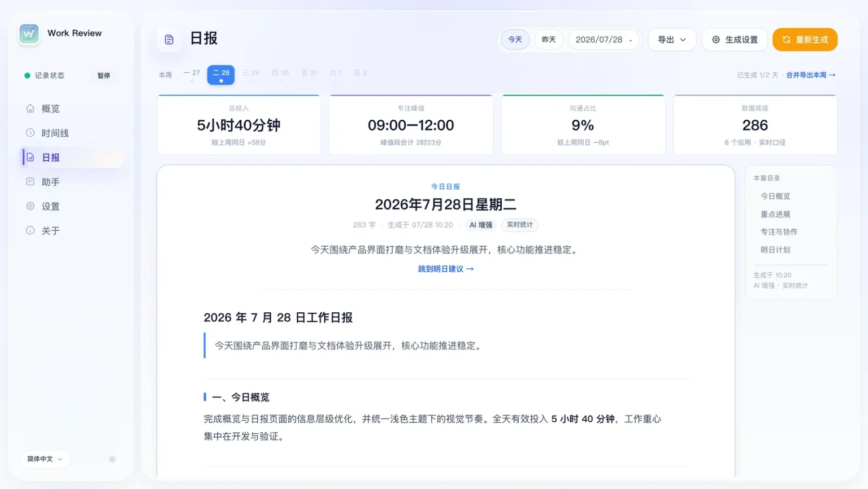Open 助手 in the sidebar

(72, 182)
